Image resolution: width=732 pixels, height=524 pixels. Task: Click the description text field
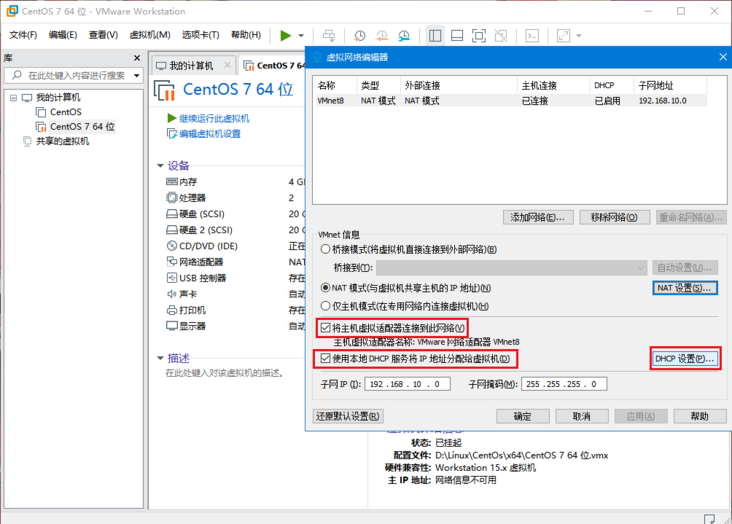pyautogui.click(x=225, y=373)
